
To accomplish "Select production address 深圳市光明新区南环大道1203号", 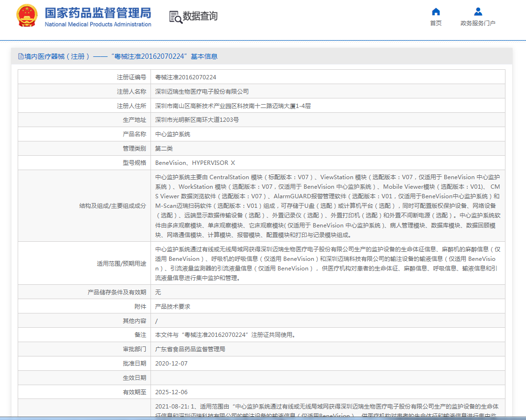I will [x=197, y=120].
